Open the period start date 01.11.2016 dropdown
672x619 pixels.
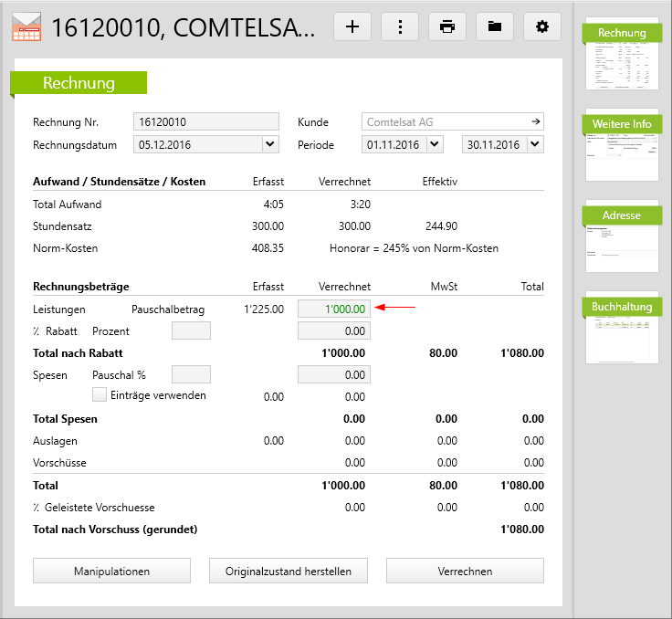(x=434, y=144)
